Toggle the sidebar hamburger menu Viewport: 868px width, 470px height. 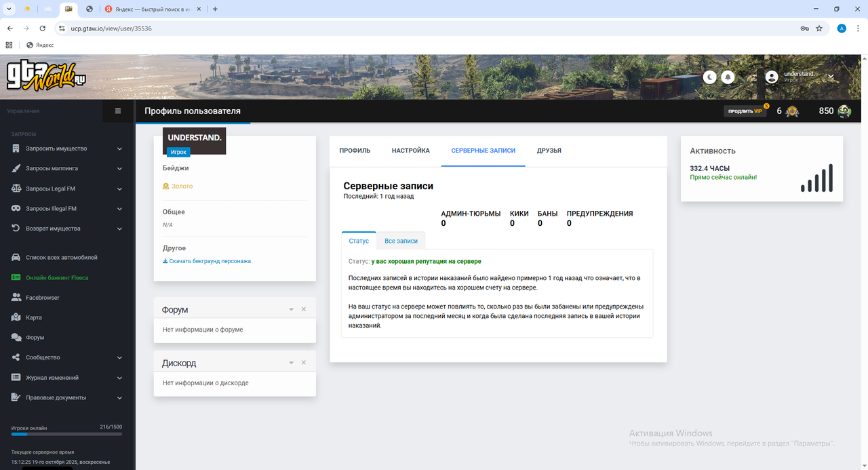tap(118, 111)
